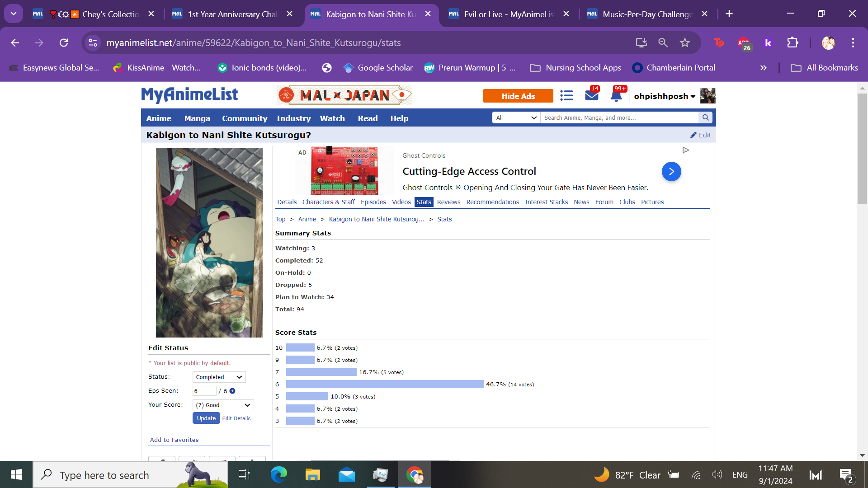Screen dimensions: 868x488
Task: Open site information icon in address bar
Action: click(93, 42)
